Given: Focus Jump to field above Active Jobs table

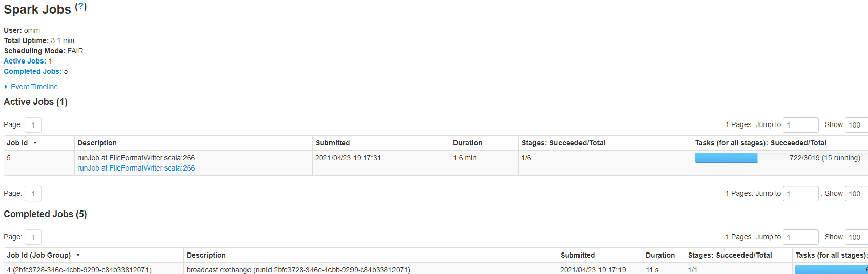Looking at the screenshot, I should [801, 125].
